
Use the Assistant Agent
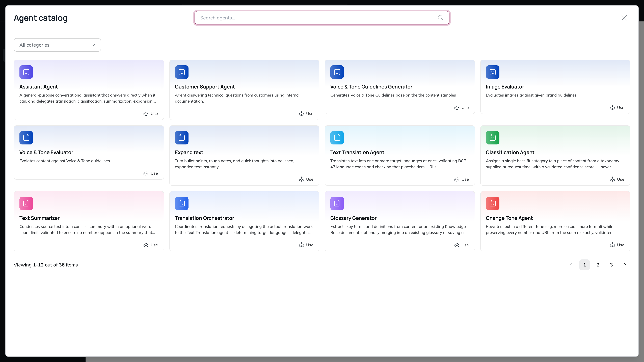[x=150, y=114]
